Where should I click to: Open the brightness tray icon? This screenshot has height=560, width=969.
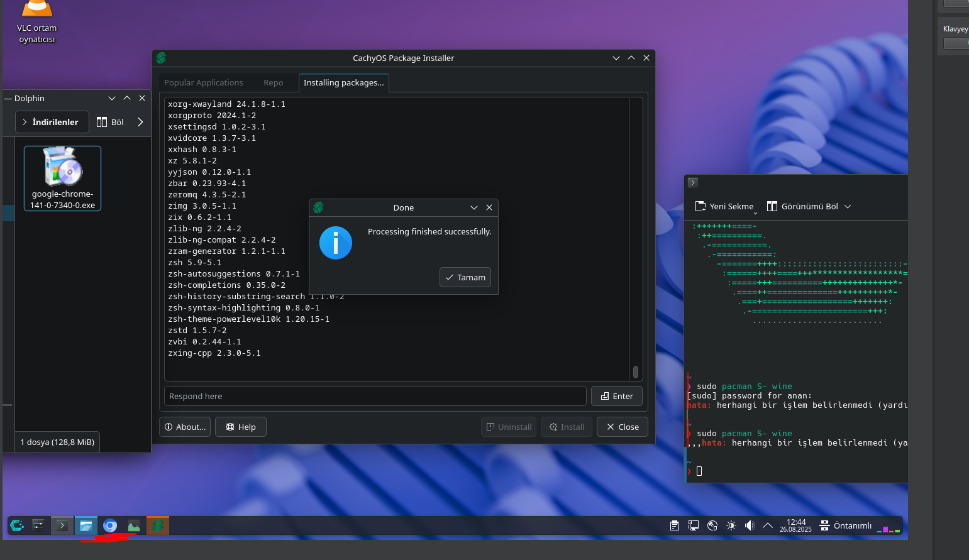click(x=731, y=525)
